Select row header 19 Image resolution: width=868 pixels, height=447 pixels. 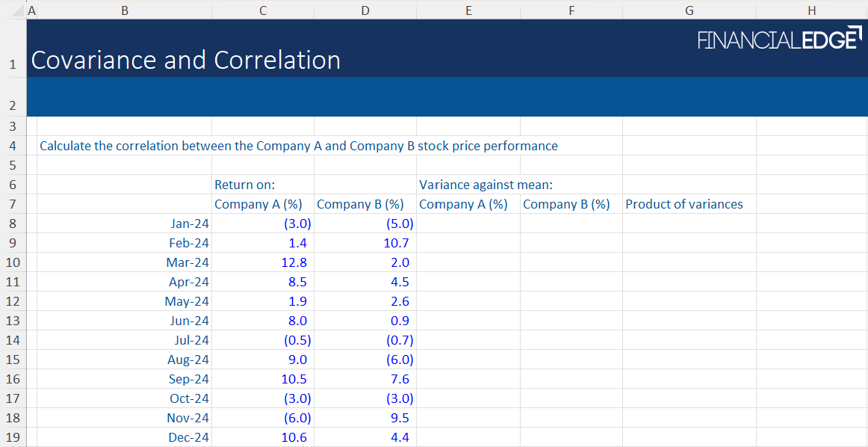tap(13, 437)
